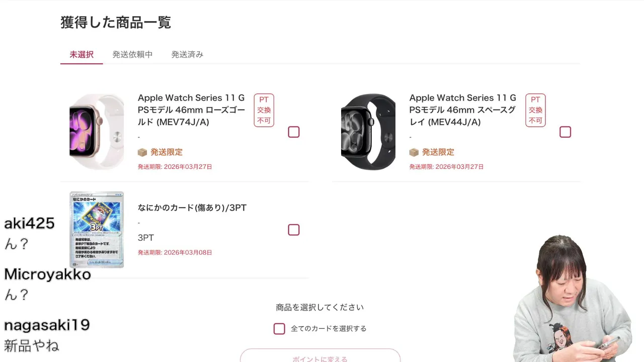The width and height of the screenshot is (644, 362).
Task: Open rose gold Apple Watch thumbnail
Action: coord(97,132)
